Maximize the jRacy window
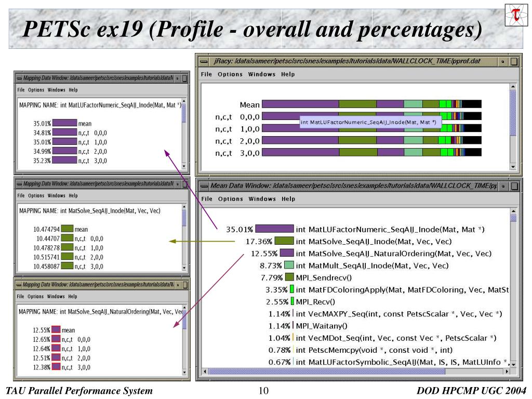 (514, 61)
